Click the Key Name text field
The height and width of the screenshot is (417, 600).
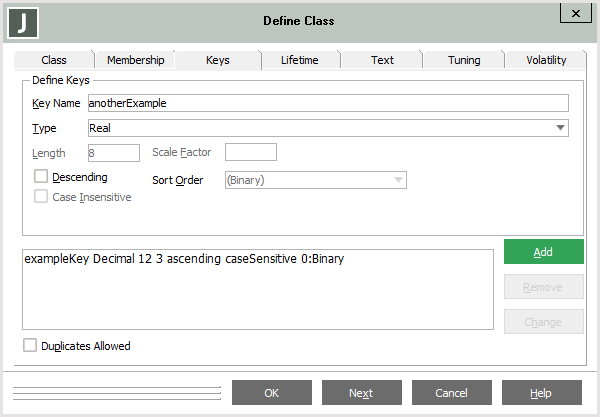[x=327, y=103]
